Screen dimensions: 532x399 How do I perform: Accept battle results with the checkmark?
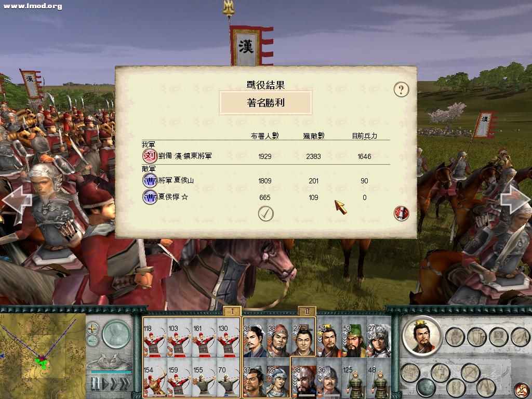point(265,214)
